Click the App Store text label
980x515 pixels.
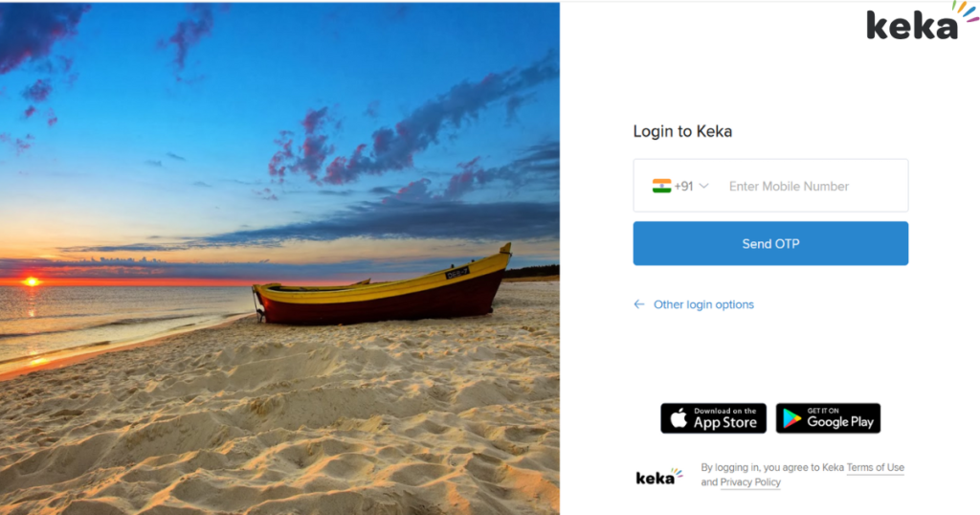click(725, 423)
